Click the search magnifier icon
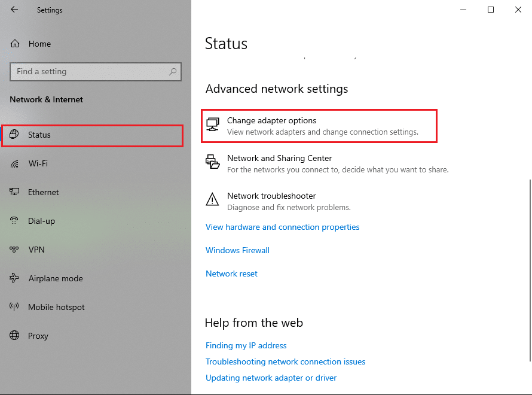This screenshot has width=532, height=395. [173, 72]
